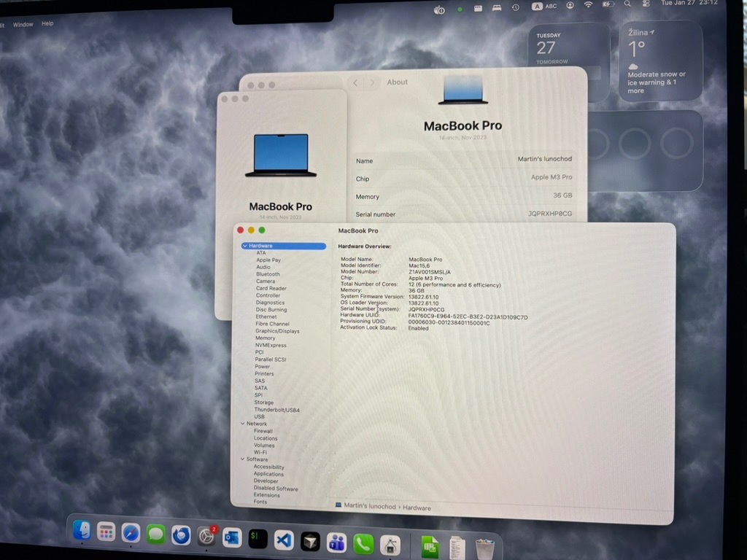Select Wi-Fi under the Network section
The width and height of the screenshot is (747, 560).
click(x=260, y=451)
